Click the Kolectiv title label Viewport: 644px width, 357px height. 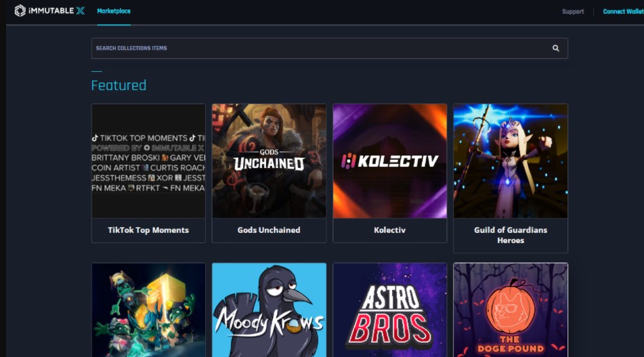(390, 230)
